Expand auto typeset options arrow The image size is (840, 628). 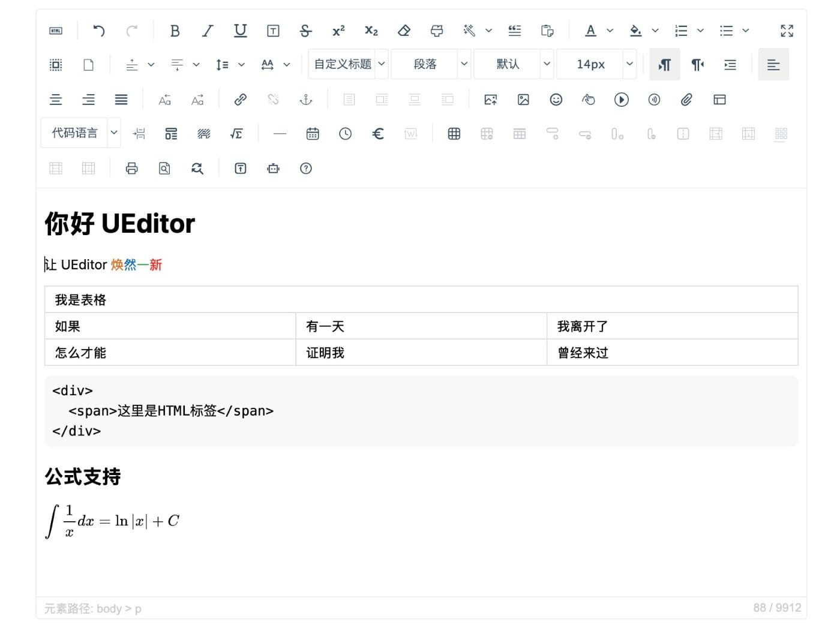tap(489, 31)
